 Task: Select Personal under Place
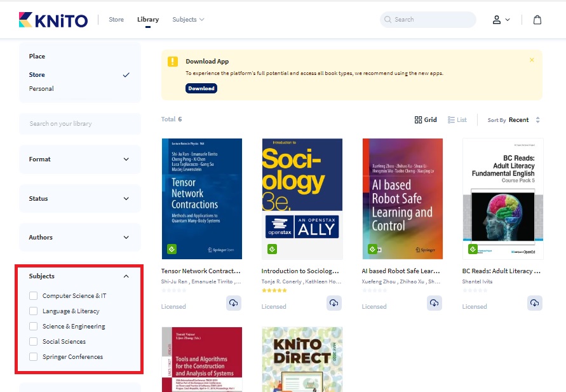[41, 89]
